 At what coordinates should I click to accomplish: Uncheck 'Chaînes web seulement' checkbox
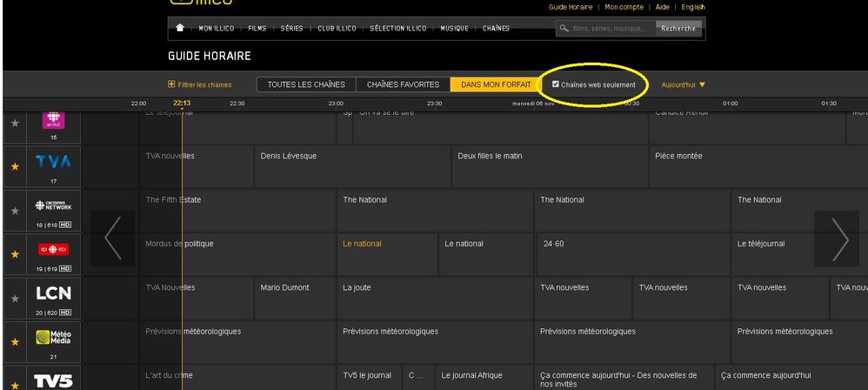coord(556,84)
